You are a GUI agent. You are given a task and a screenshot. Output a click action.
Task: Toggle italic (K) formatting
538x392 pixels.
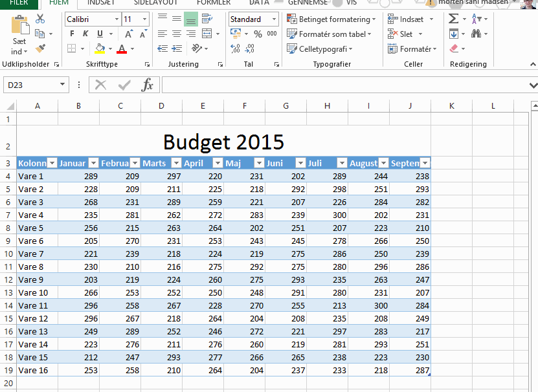tap(86, 34)
